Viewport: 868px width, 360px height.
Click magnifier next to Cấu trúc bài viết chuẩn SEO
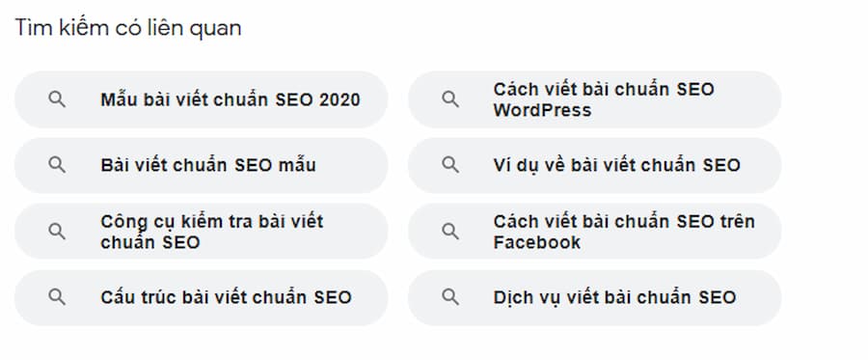[57, 297]
